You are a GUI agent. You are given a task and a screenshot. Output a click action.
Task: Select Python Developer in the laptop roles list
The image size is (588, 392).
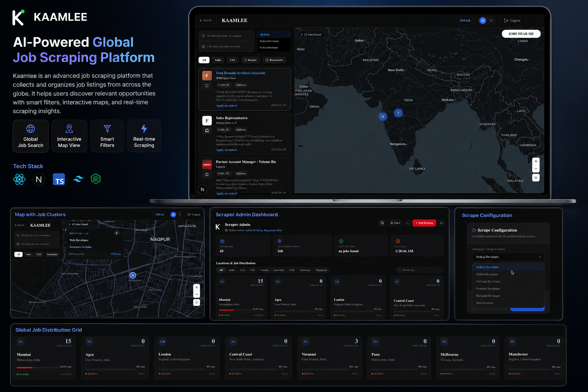[x=274, y=48]
